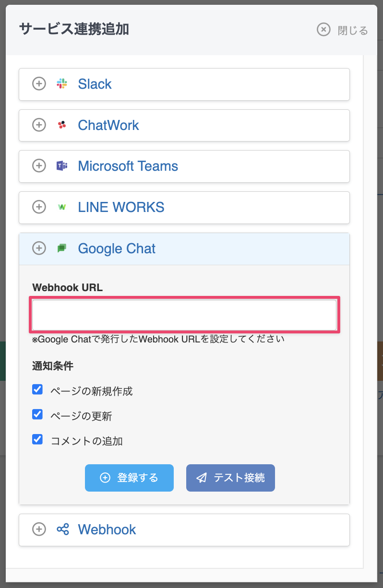Click the テスト接続 button
This screenshot has height=588, width=383.
pyautogui.click(x=230, y=478)
